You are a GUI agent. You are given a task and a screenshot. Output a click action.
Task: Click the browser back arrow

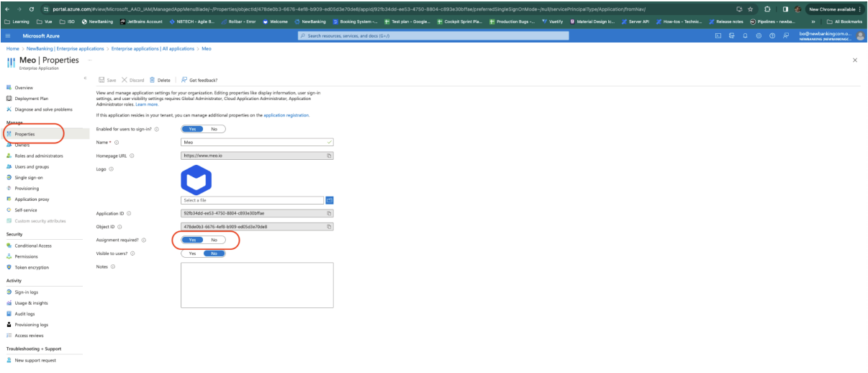pyautogui.click(x=7, y=9)
